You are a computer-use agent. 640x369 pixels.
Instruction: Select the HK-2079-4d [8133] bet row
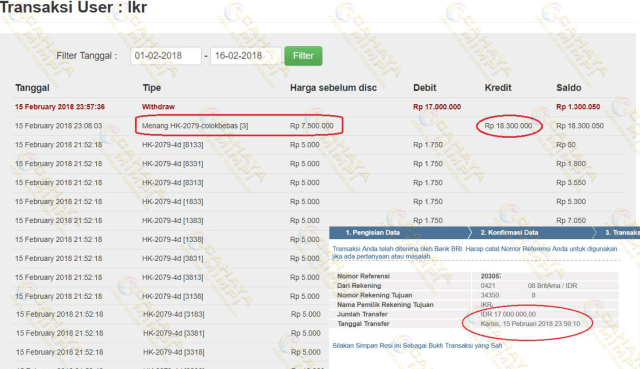[318, 145]
